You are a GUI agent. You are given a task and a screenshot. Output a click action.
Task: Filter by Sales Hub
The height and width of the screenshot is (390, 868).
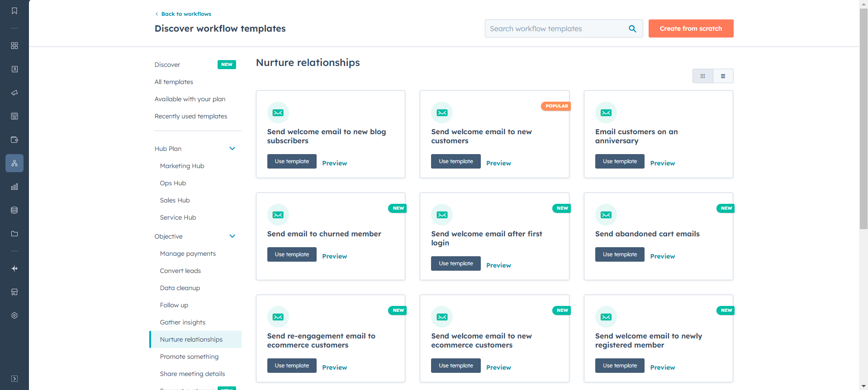pyautogui.click(x=175, y=200)
